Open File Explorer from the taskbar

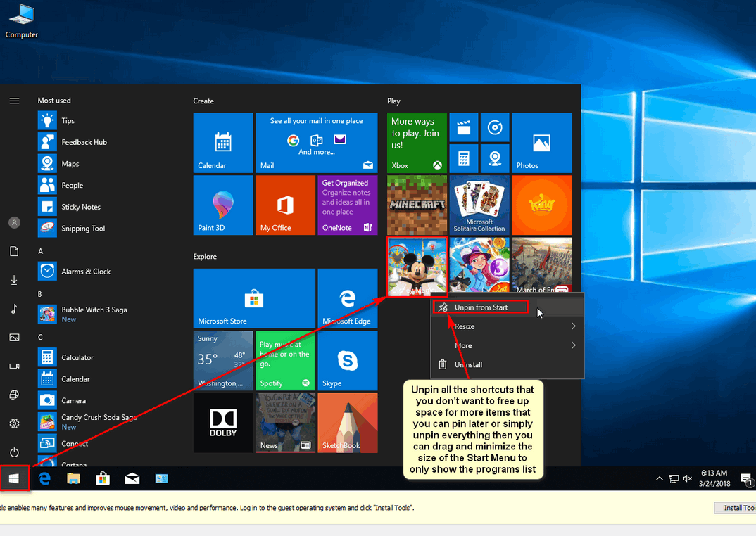coord(73,478)
